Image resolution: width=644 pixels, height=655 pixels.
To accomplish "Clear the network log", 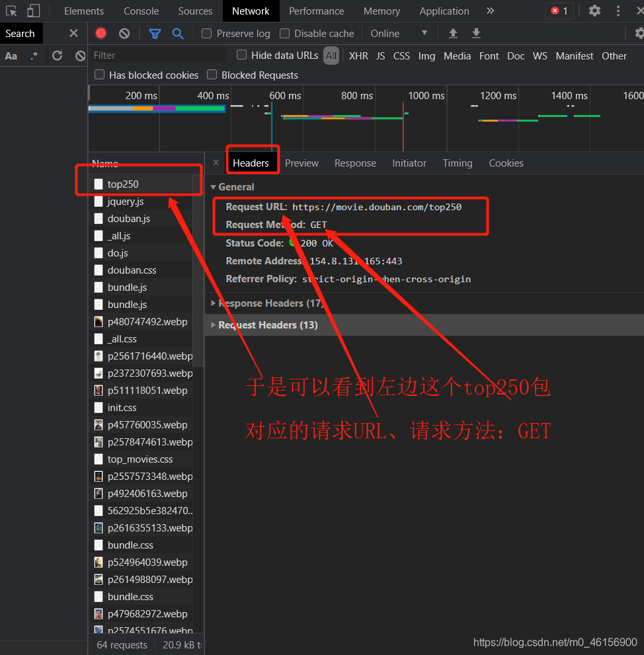I will tap(124, 34).
